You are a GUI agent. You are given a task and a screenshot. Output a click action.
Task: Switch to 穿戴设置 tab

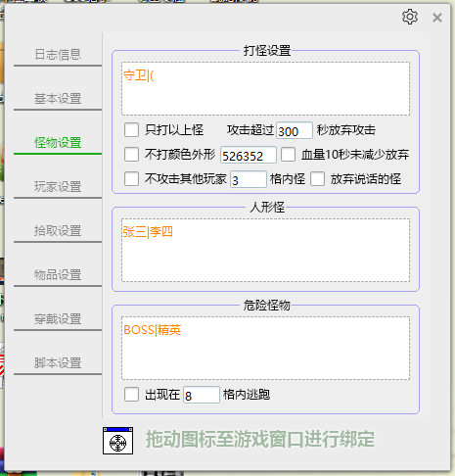[x=58, y=319]
